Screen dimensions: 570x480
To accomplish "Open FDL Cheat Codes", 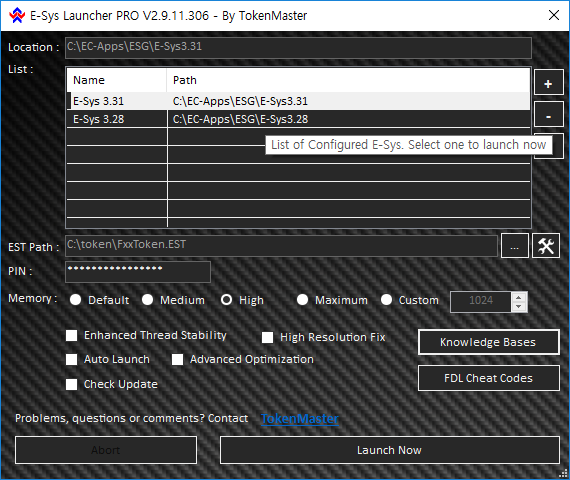I will (x=489, y=378).
